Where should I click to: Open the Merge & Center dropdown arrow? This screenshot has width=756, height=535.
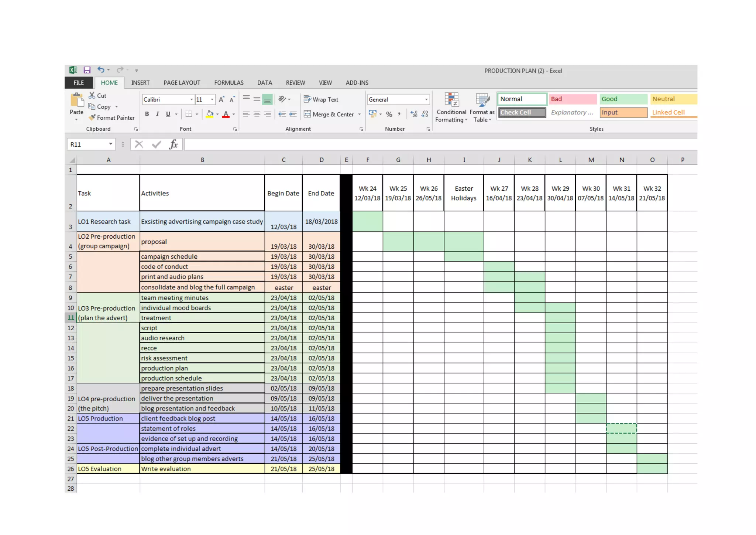(360, 115)
